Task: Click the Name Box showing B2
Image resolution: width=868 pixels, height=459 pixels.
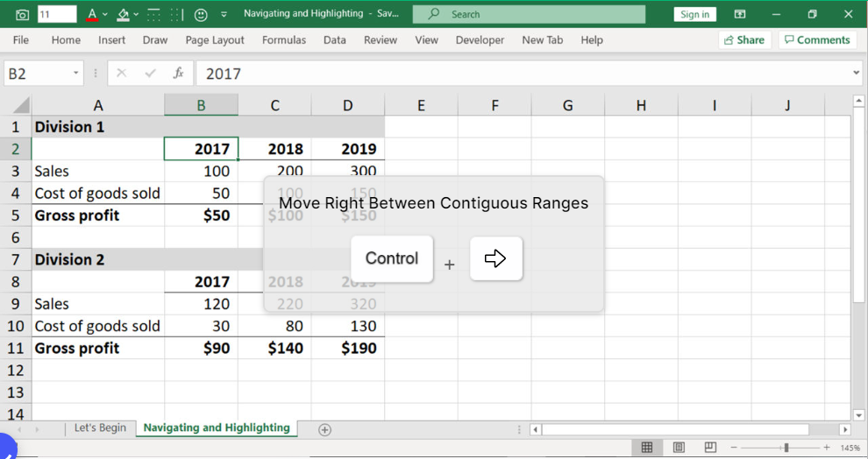Action: tap(38, 74)
